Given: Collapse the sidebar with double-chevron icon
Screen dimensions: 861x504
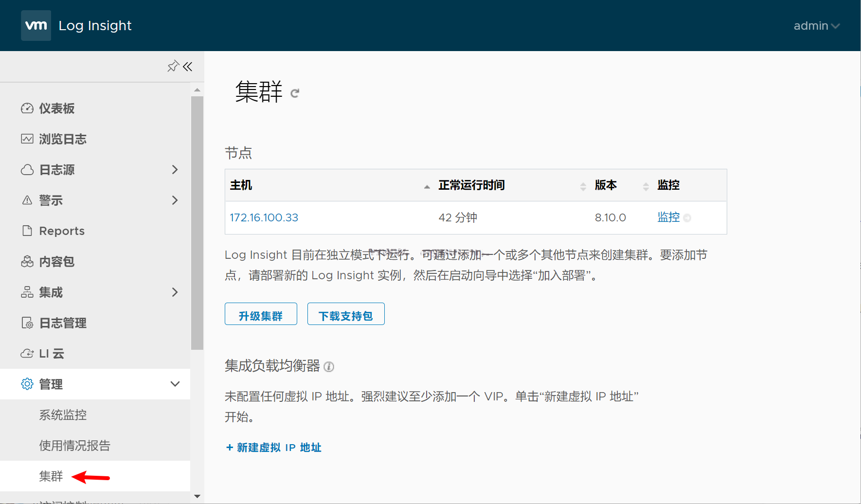Looking at the screenshot, I should [x=188, y=66].
